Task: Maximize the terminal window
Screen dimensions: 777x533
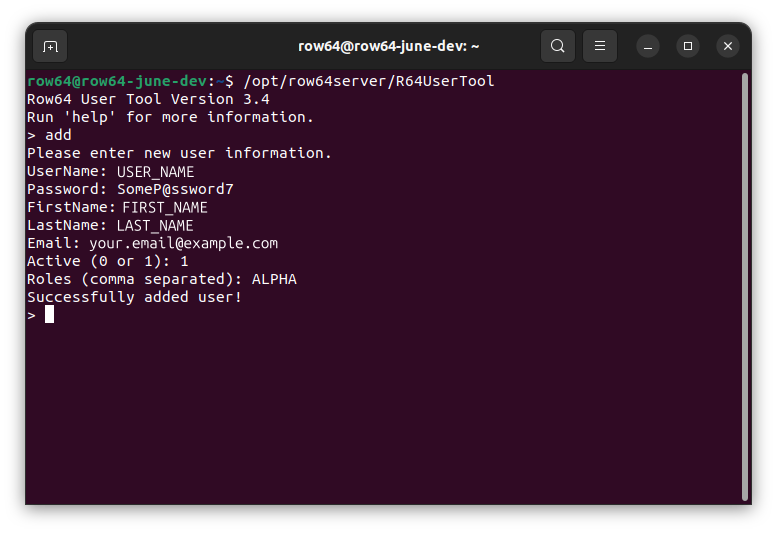Action: tap(688, 46)
